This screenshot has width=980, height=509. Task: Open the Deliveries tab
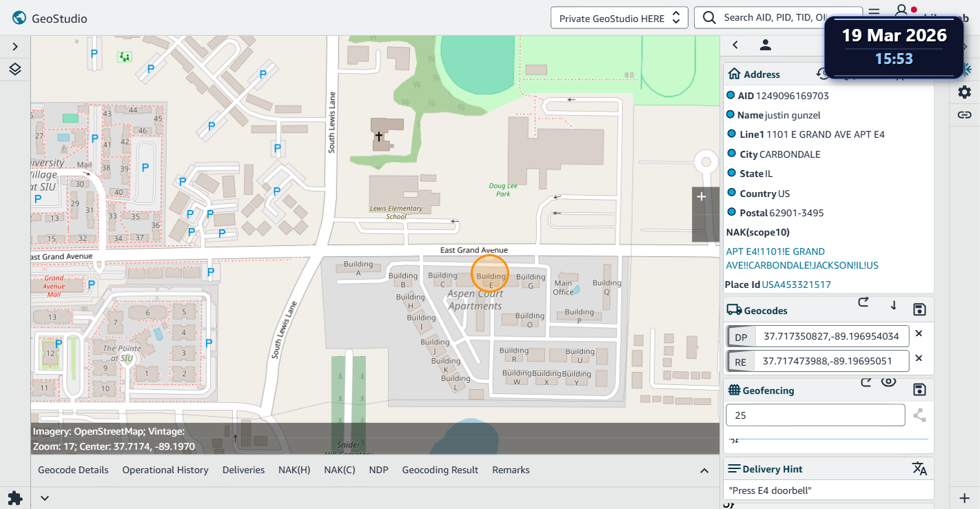[x=243, y=470]
